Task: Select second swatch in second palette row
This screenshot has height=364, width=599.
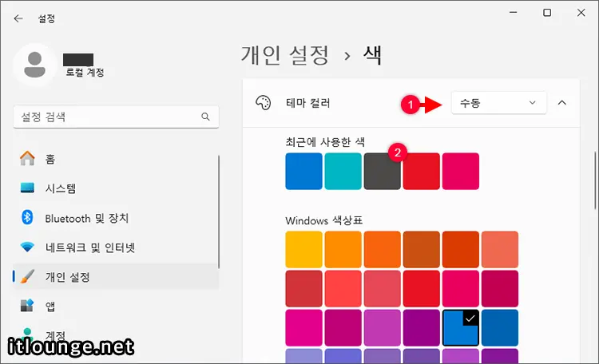Action: pyautogui.click(x=343, y=289)
